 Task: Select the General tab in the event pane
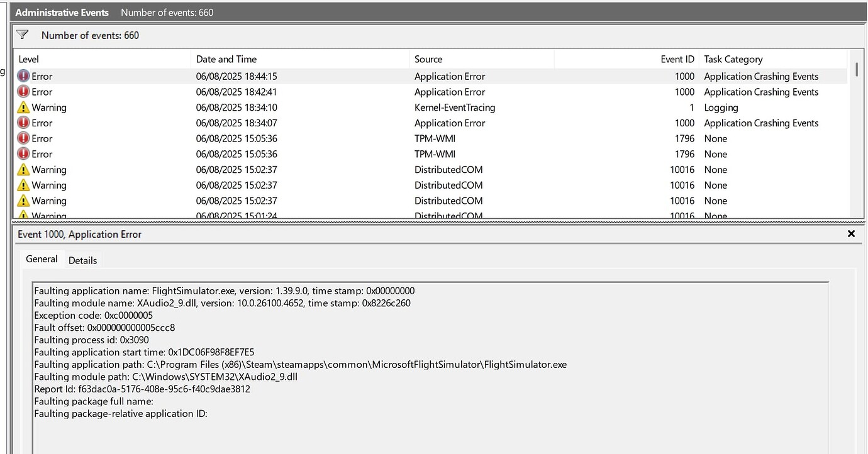coord(42,258)
